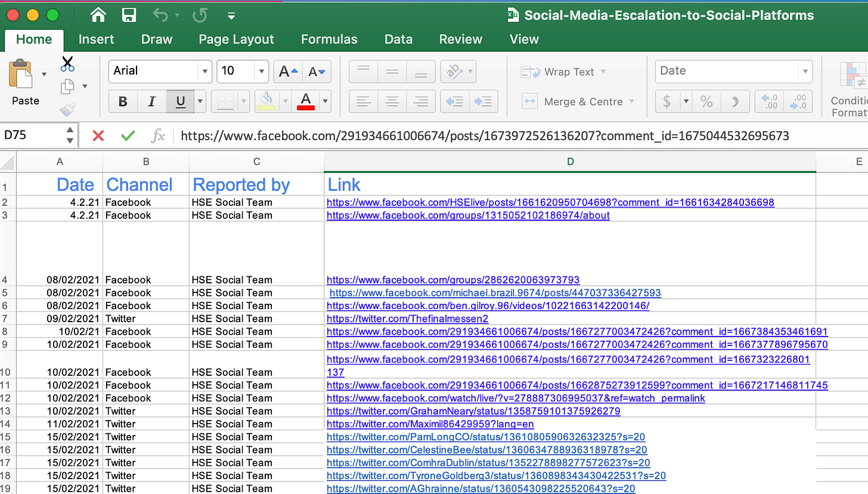
Task: Apply comma style
Action: 735,101
